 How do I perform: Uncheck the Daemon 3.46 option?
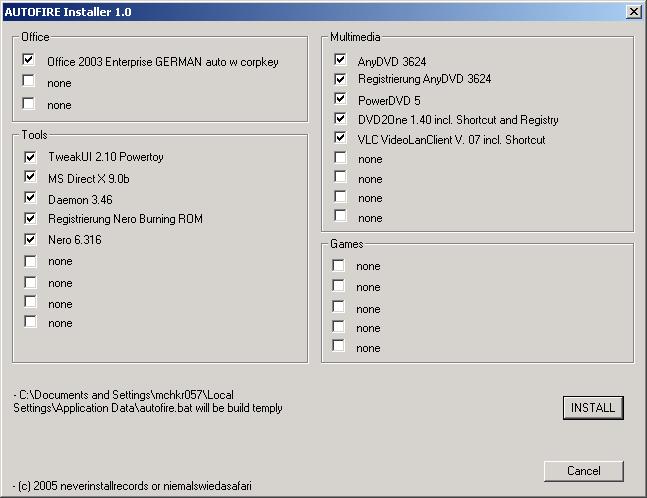click(30, 197)
